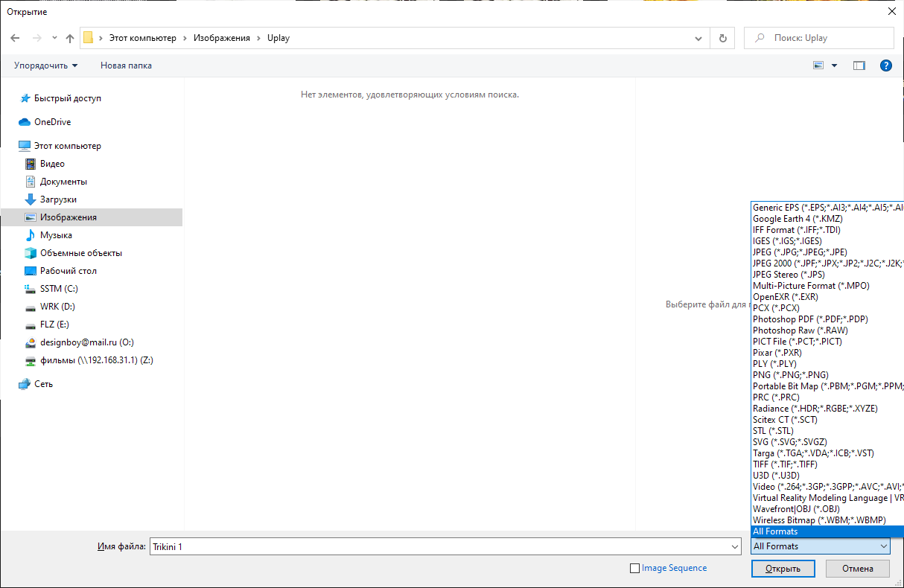The width and height of the screenshot is (904, 588).
Task: Expand the view options dropdown arrow
Action: [x=835, y=65]
